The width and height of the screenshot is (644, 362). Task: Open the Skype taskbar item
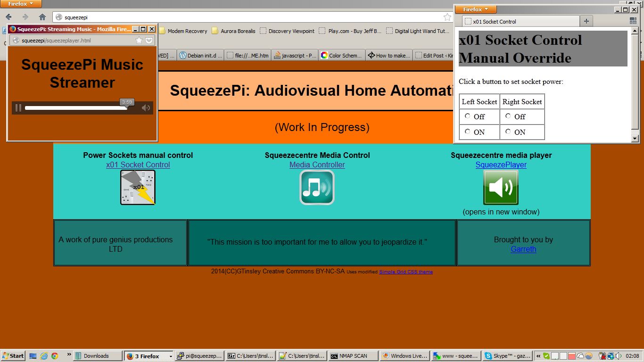click(x=507, y=356)
